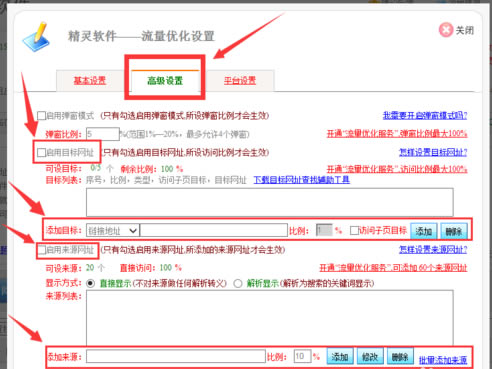Expand the 链接地址 type dropdown
The image size is (492, 369).
[113, 230]
